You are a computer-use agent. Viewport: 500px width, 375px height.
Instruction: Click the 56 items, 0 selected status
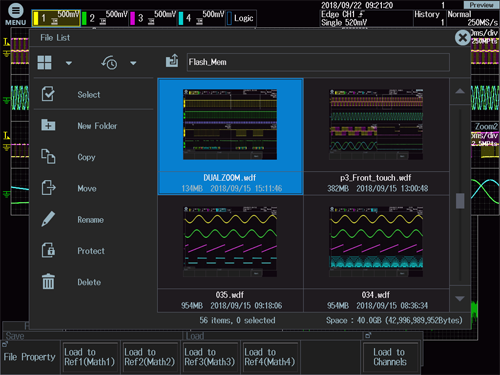point(237,320)
